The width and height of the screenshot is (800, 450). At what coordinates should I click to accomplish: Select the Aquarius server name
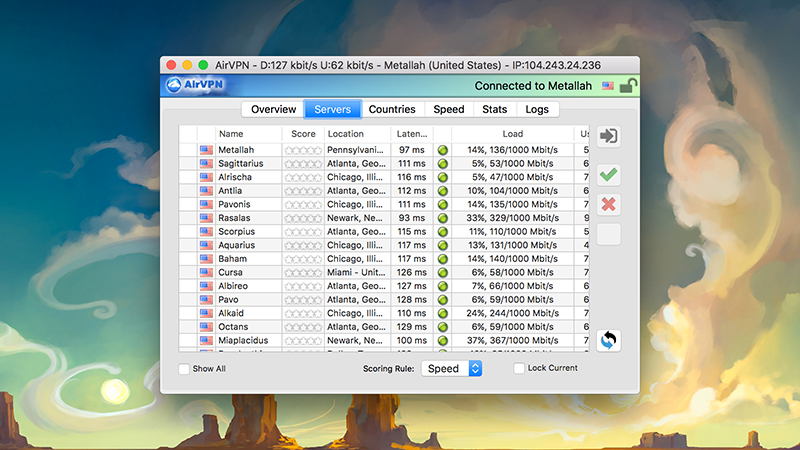(237, 245)
